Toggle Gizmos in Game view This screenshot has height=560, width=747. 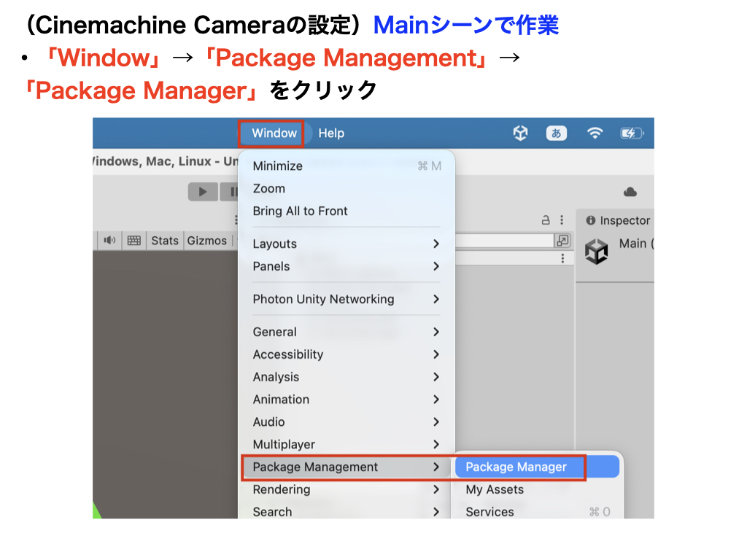[206, 241]
